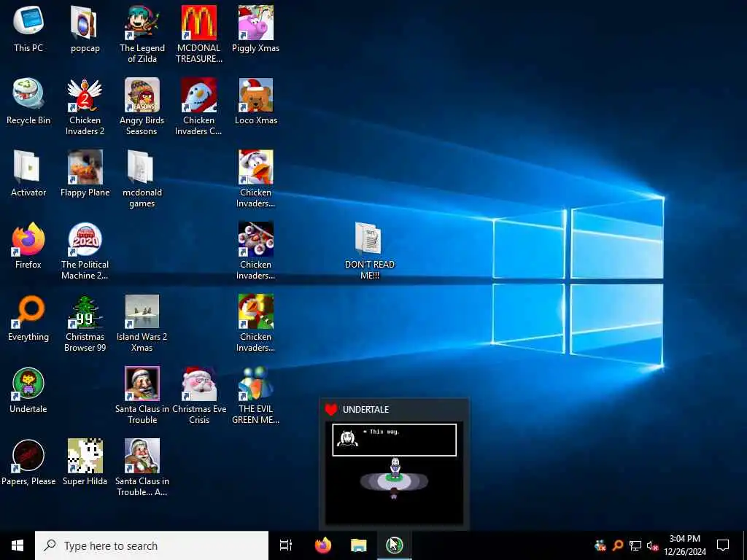This screenshot has width=747, height=560.
Task: Open the network status tray icon
Action: pos(635,545)
